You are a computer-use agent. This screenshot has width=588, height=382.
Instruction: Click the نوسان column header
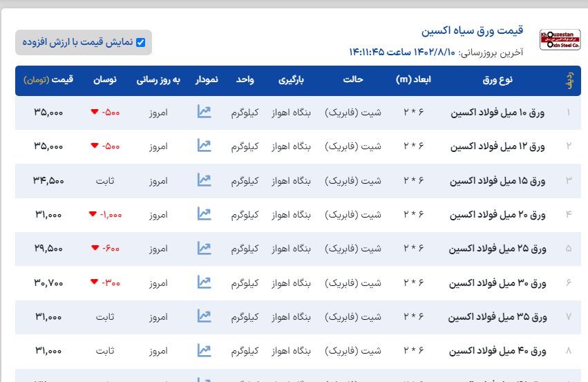(x=105, y=80)
